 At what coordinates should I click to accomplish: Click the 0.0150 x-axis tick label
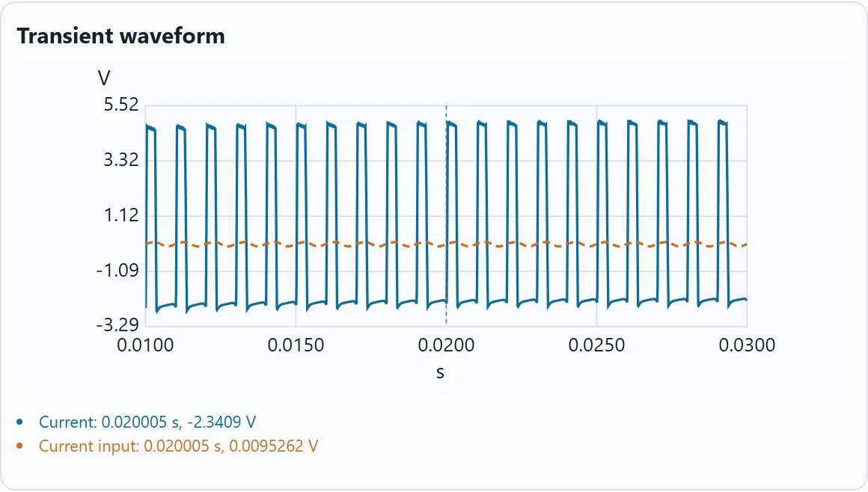click(296, 345)
